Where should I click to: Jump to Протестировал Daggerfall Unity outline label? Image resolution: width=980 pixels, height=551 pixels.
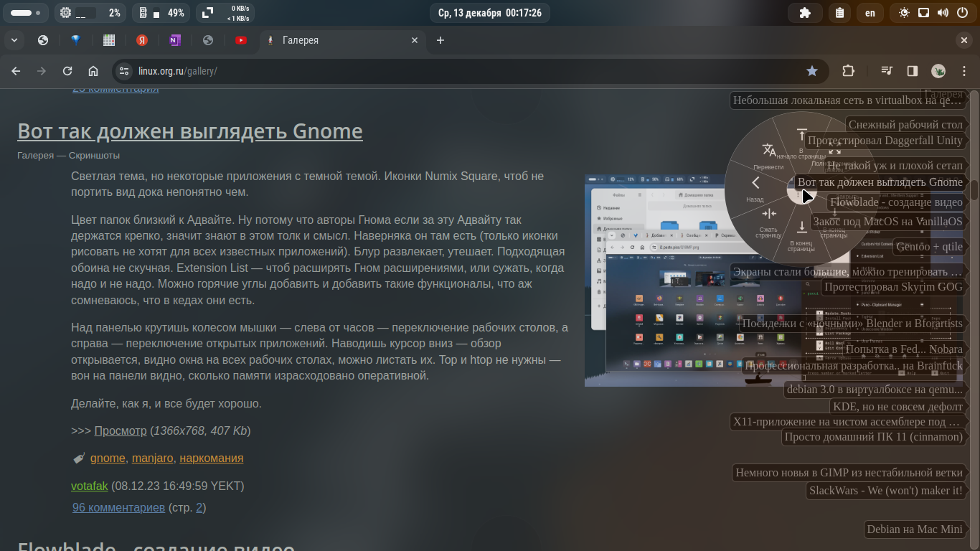click(885, 140)
